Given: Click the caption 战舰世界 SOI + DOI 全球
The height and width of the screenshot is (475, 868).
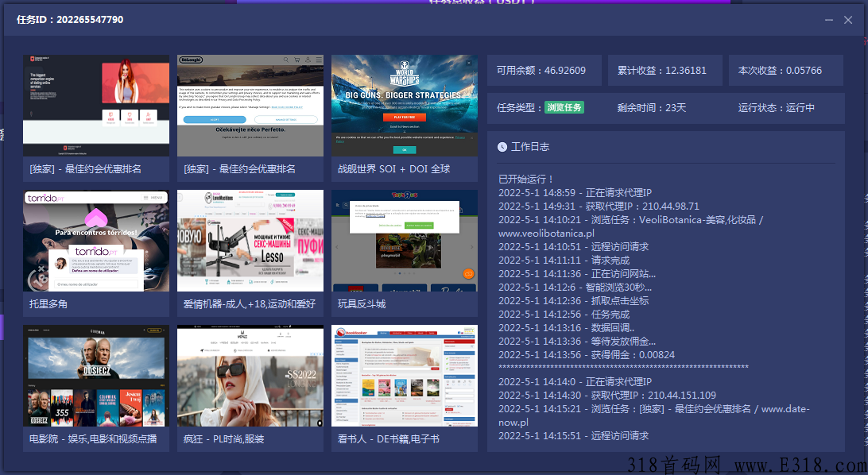Looking at the screenshot, I should tap(394, 169).
